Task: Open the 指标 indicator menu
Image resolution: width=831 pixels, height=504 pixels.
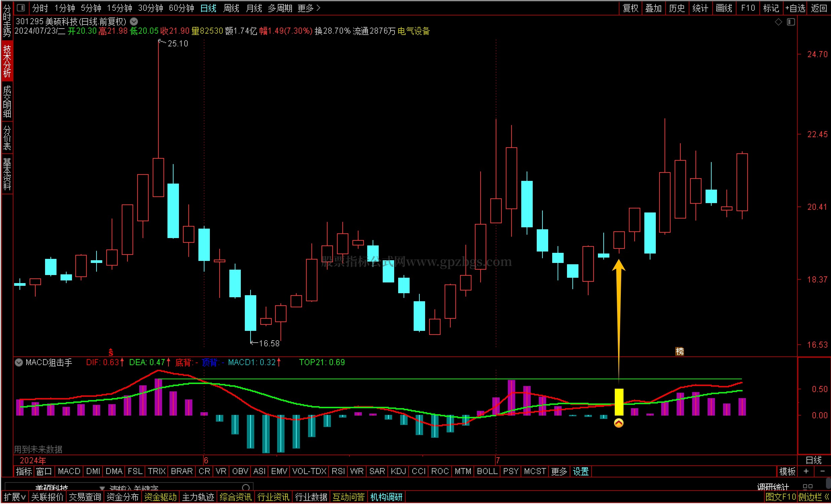Action: point(24,471)
